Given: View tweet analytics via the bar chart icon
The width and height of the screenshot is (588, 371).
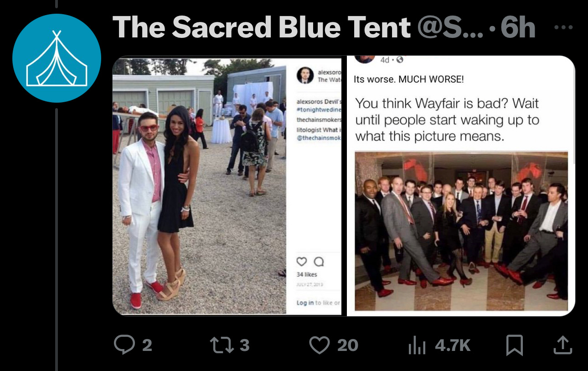Looking at the screenshot, I should click(x=417, y=345).
